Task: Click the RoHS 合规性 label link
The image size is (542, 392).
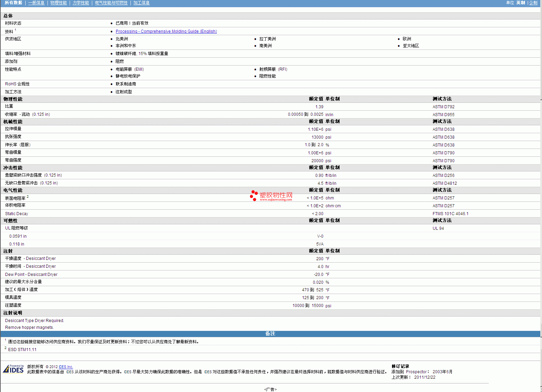Action: (17, 84)
